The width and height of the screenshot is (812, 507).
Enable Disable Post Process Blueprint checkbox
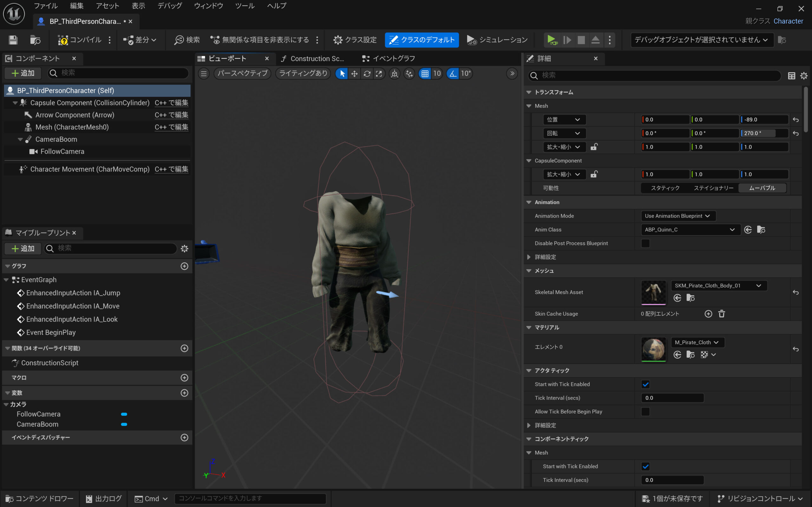(645, 243)
